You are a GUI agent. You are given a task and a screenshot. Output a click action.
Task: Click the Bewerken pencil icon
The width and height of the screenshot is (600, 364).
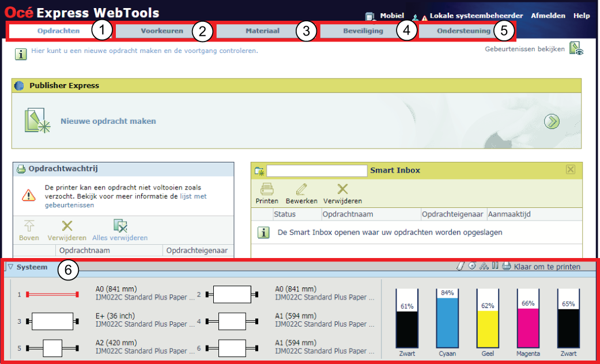pyautogui.click(x=301, y=189)
